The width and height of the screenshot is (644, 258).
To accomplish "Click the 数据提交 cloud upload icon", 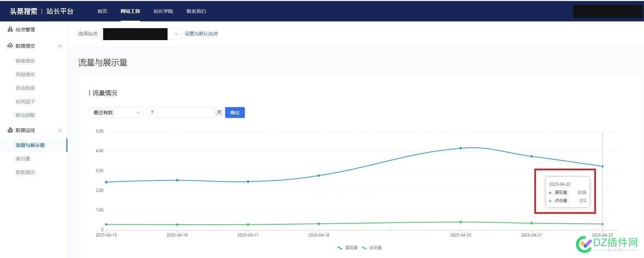I will (x=10, y=46).
